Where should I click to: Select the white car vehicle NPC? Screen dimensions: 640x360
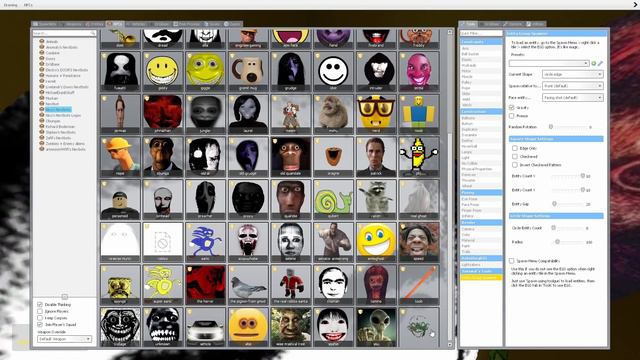pyautogui.click(x=205, y=327)
